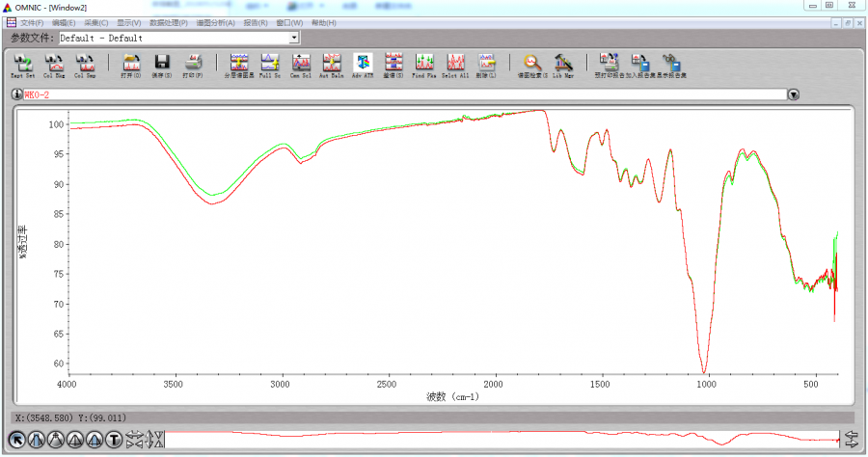
Task: Click the 打开(O) open file button
Action: pos(131,64)
